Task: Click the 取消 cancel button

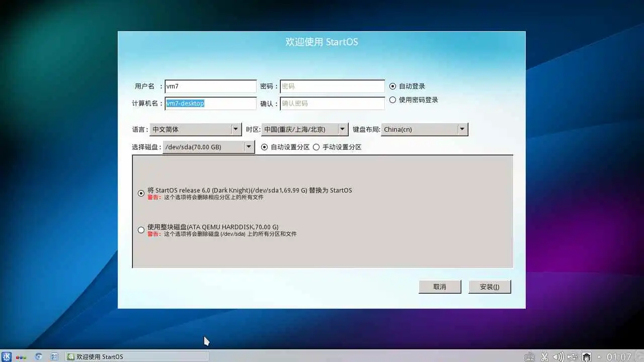Action: [440, 287]
